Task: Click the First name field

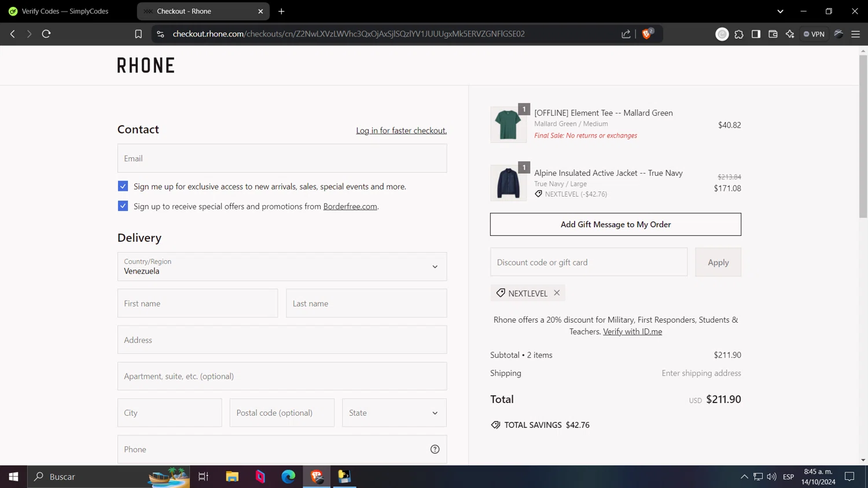Action: tap(198, 304)
